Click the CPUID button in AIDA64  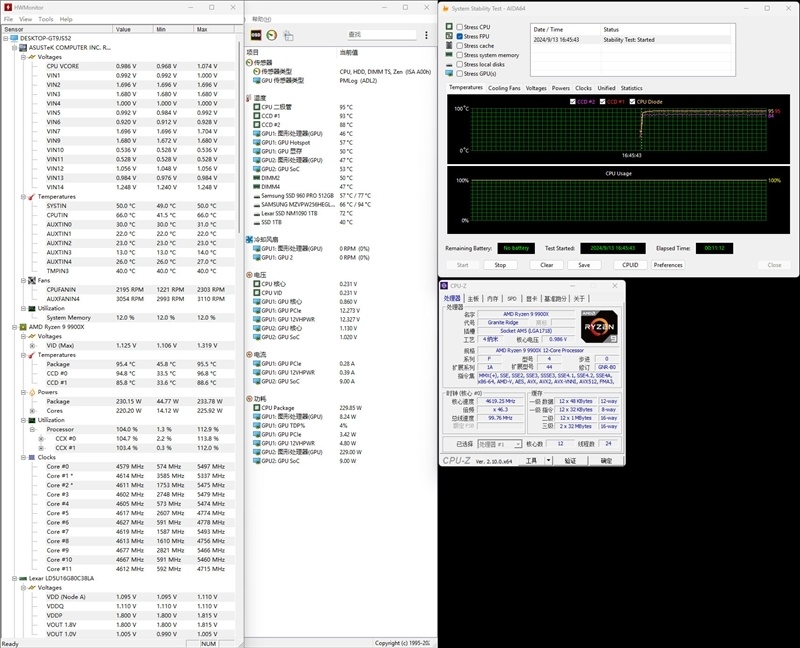pyautogui.click(x=630, y=265)
